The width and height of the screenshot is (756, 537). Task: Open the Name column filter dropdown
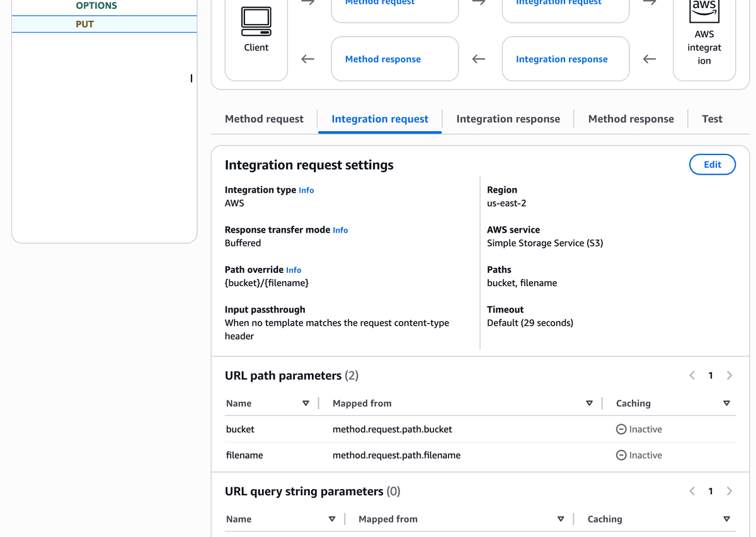click(x=307, y=403)
